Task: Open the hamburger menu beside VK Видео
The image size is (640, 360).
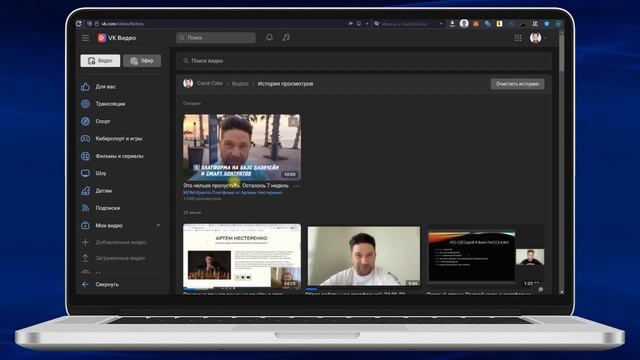Action: click(x=85, y=38)
